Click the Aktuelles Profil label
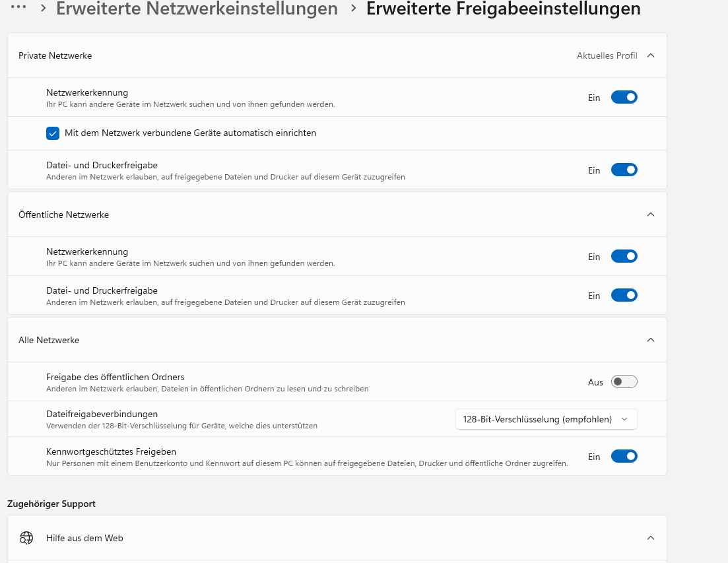 (607, 55)
